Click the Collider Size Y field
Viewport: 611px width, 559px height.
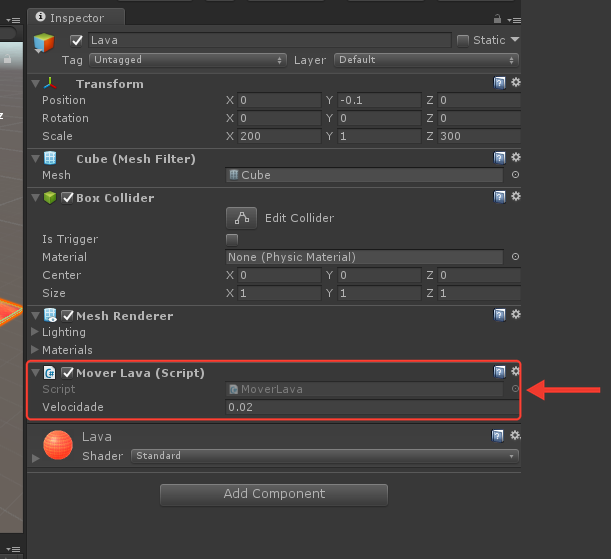(x=379, y=293)
